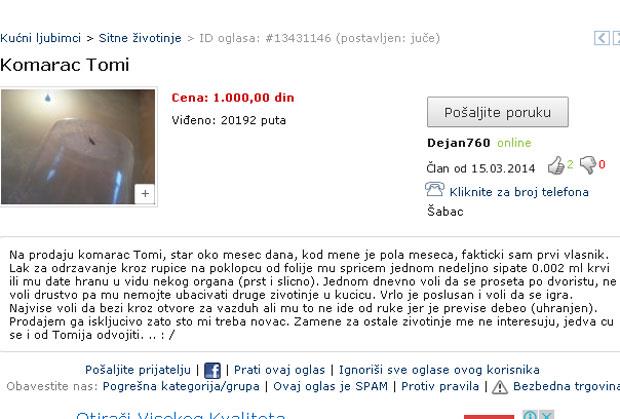The height and width of the screenshot is (419, 620).
Task: Report the ad via Ovaj oglas je SPAM
Action: (x=330, y=386)
